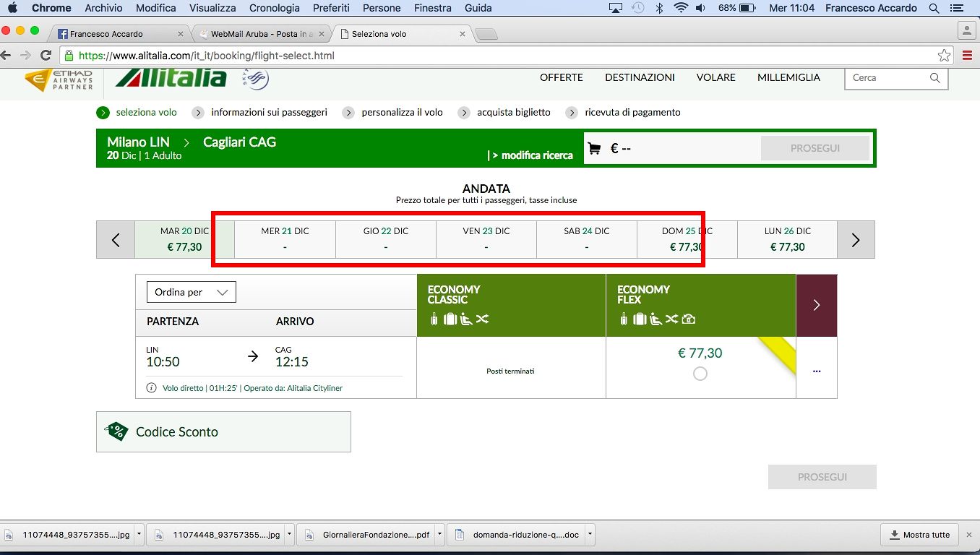
Task: Select the LUN 26 DIC date
Action: tap(787, 239)
